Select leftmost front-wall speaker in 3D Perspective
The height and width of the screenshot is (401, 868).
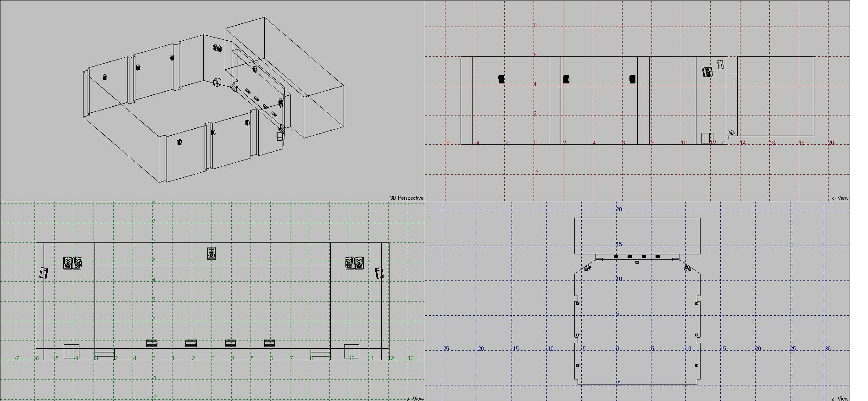(x=179, y=142)
